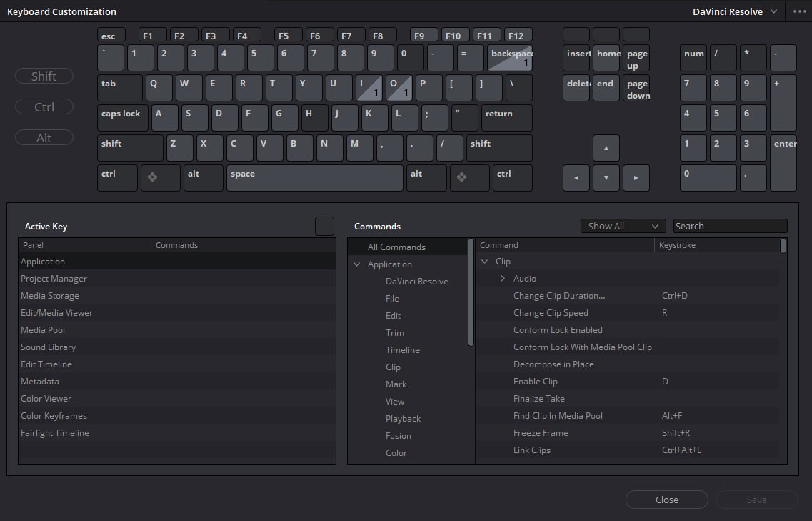Select the Enable Clip command row

point(627,381)
